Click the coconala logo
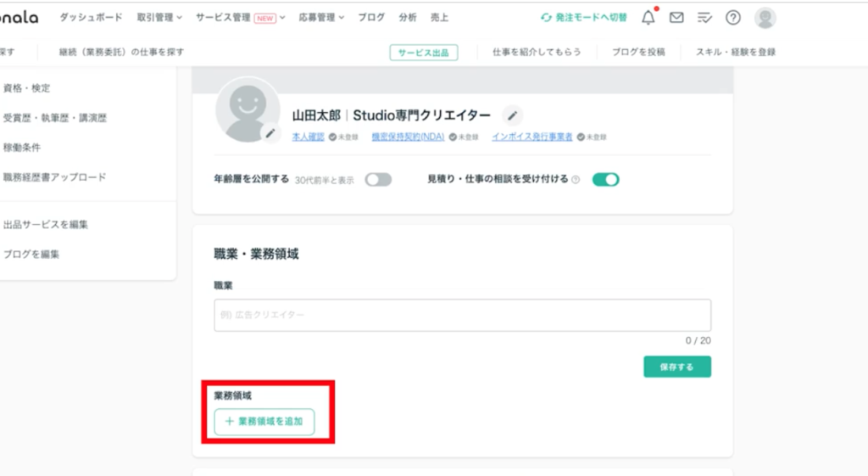This screenshot has width=868, height=476. pos(19,17)
